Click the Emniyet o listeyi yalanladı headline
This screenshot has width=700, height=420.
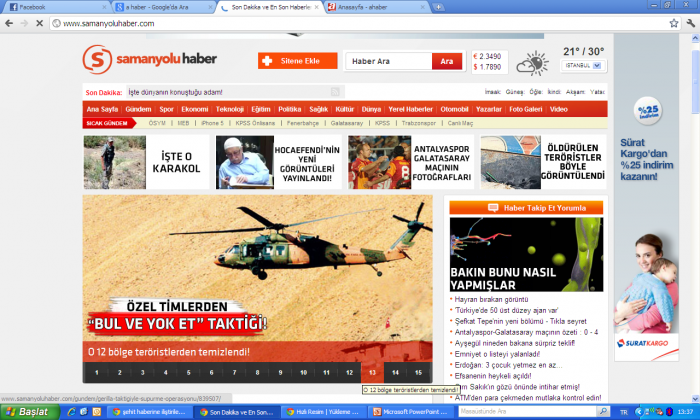pyautogui.click(x=497, y=354)
